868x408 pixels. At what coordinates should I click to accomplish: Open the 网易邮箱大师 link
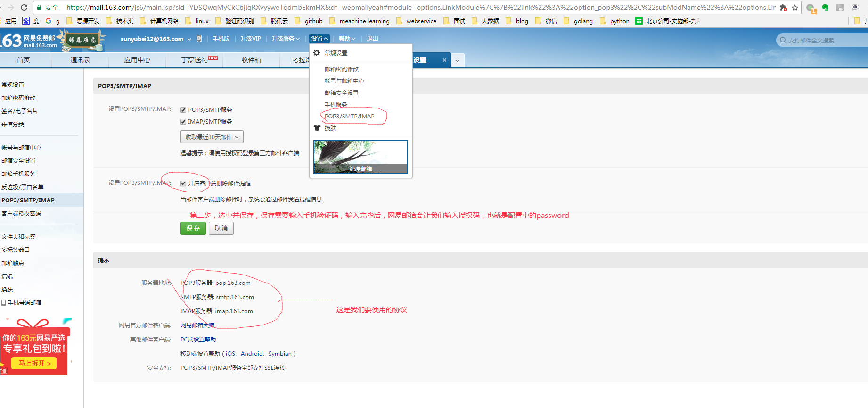click(x=197, y=325)
